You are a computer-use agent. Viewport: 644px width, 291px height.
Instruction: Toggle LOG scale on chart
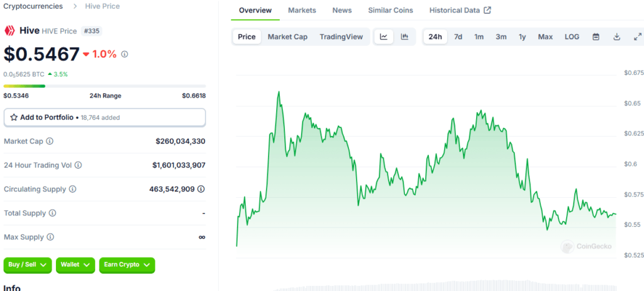(572, 37)
